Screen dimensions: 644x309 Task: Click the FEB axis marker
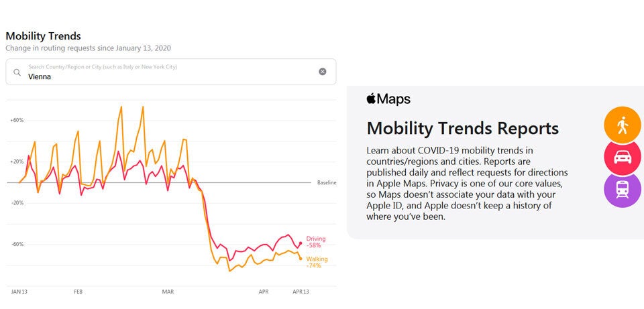click(78, 292)
